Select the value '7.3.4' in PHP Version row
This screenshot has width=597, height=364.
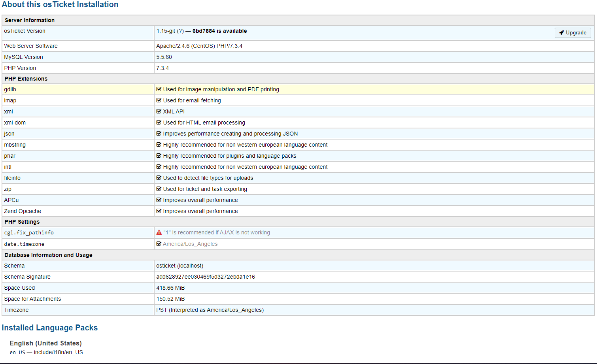pos(162,68)
